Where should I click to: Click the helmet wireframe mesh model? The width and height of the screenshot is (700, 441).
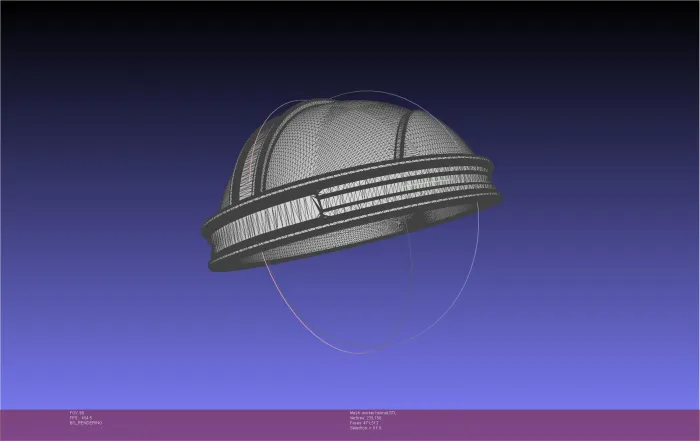(x=350, y=183)
